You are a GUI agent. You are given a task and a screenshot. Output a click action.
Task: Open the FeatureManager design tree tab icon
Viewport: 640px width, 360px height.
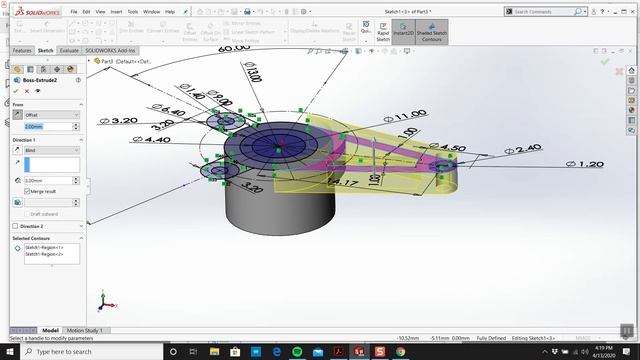click(18, 69)
